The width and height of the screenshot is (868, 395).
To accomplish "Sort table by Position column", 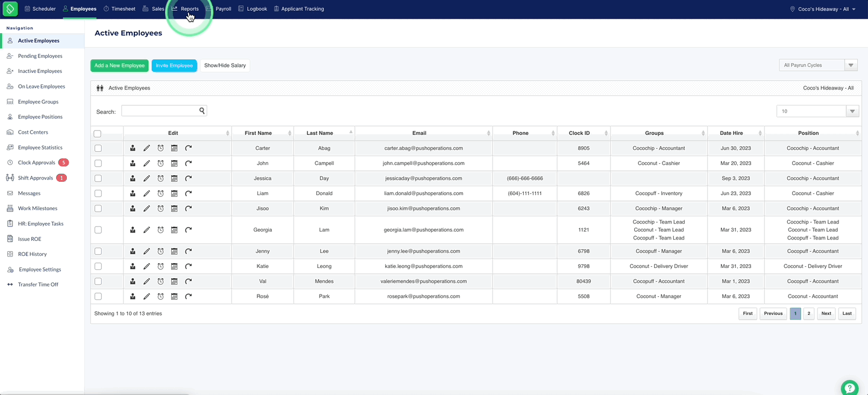I will [813, 133].
